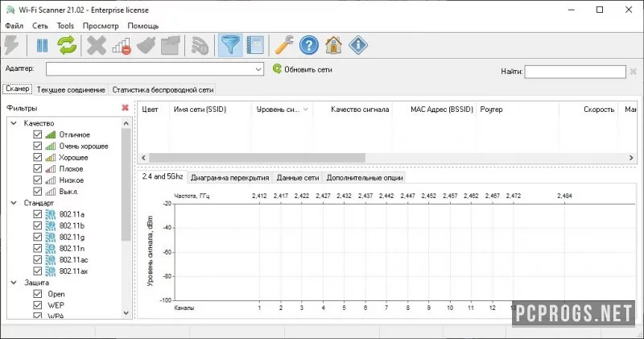Sort by Качество сигнала column header

[x=353, y=110]
